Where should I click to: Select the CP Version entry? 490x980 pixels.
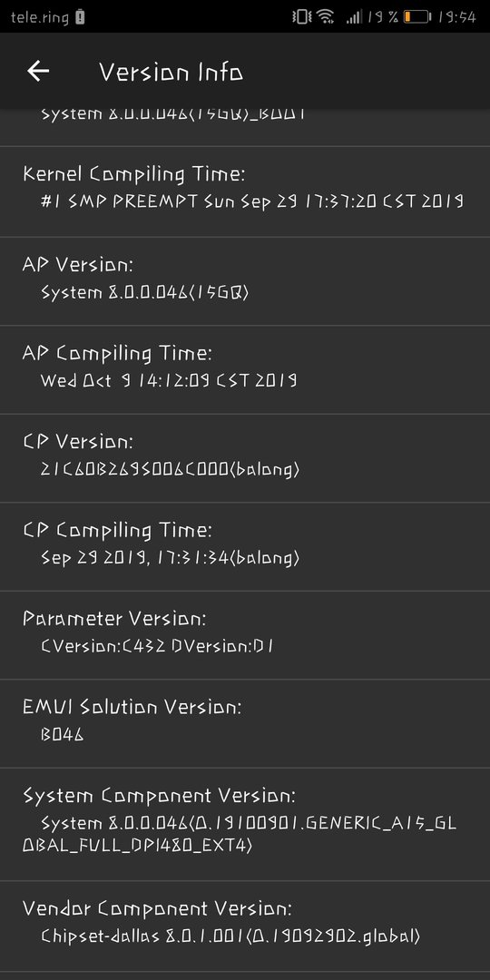pyautogui.click(x=245, y=459)
